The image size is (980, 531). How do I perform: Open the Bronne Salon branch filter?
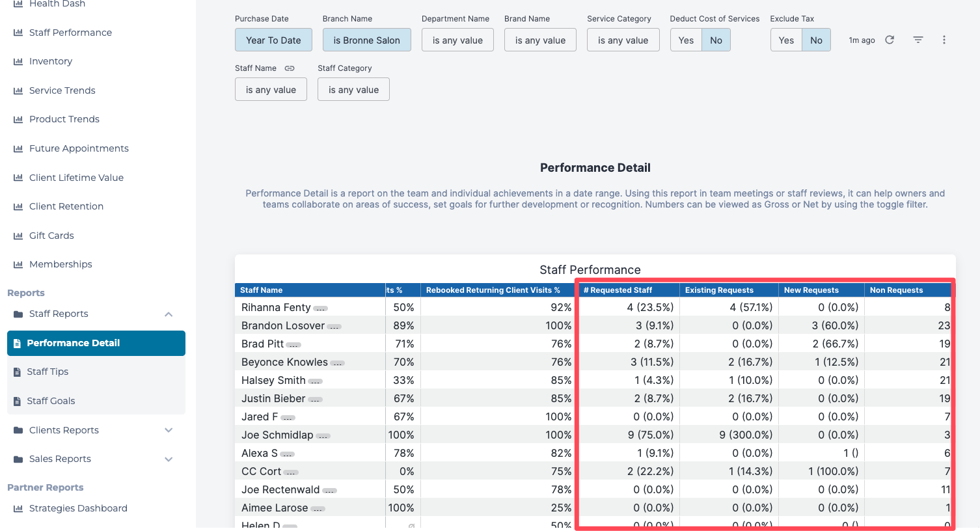(x=366, y=40)
